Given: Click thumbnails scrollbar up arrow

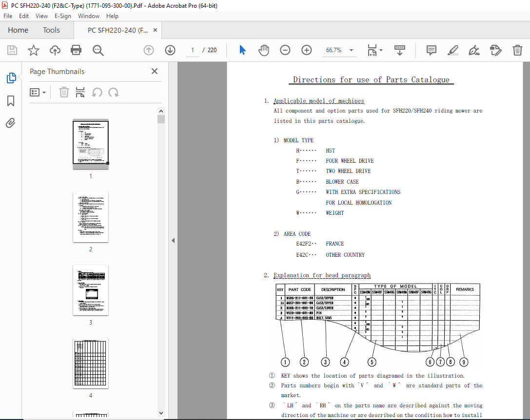Looking at the screenshot, I should coord(161,111).
